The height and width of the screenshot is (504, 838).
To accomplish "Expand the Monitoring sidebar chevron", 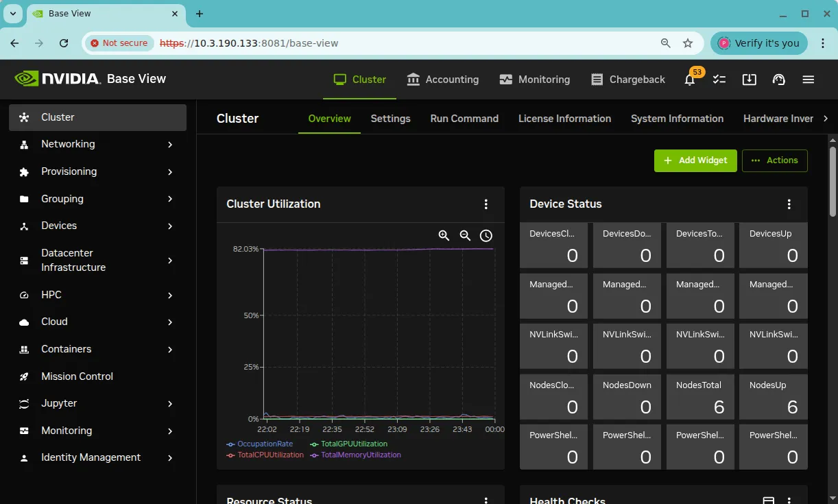I will coord(170,431).
